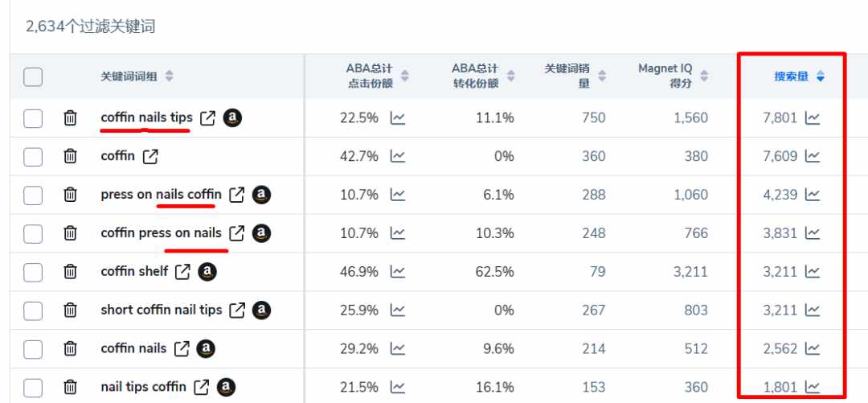
Task: Sort by Magnet IQ 得分 column
Action: [704, 76]
